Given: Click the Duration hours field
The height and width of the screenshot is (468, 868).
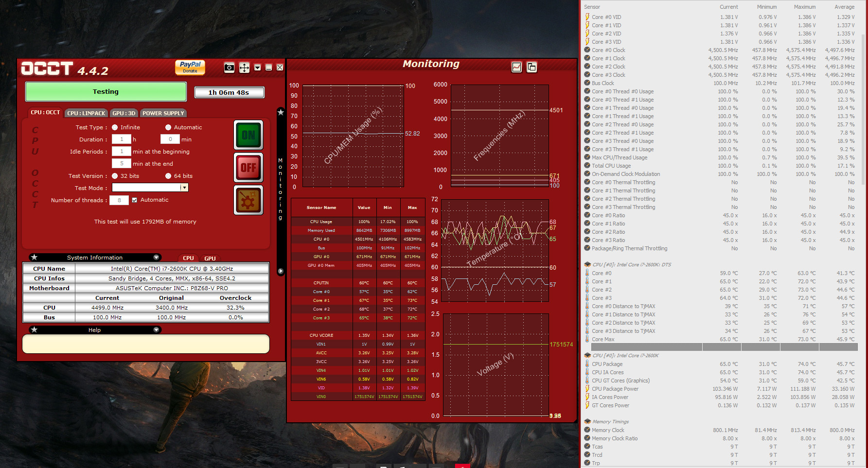Looking at the screenshot, I should click(122, 139).
